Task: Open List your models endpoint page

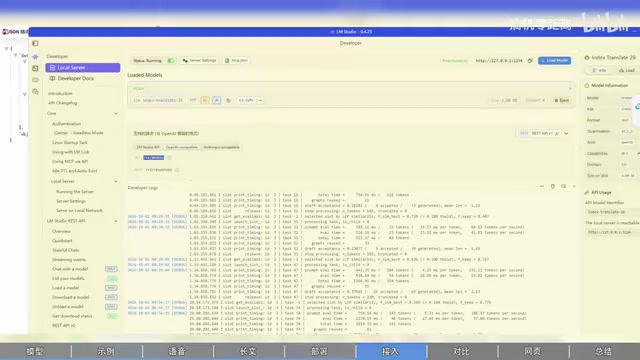Action: (68, 278)
